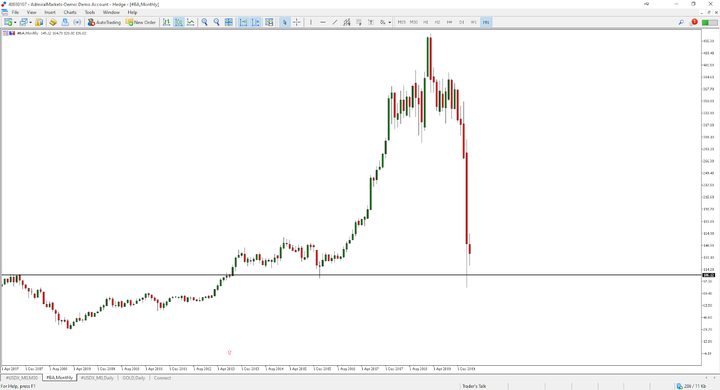Click the search magnifier icon
This screenshot has width=720, height=390.
[681, 22]
